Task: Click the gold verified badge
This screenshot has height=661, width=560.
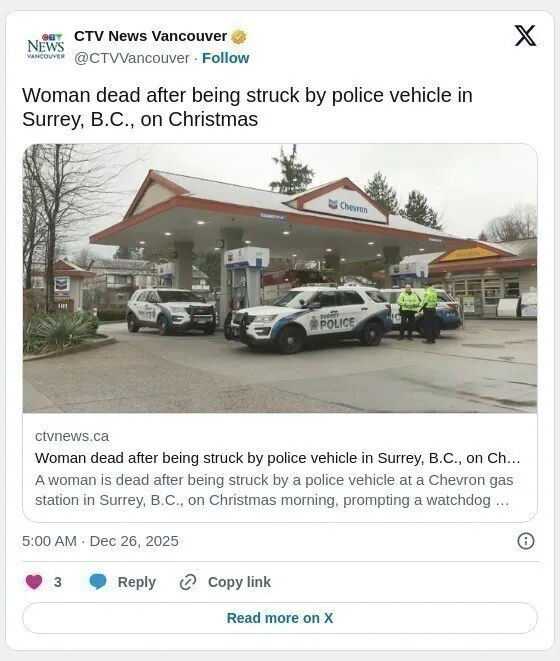Action: (239, 37)
